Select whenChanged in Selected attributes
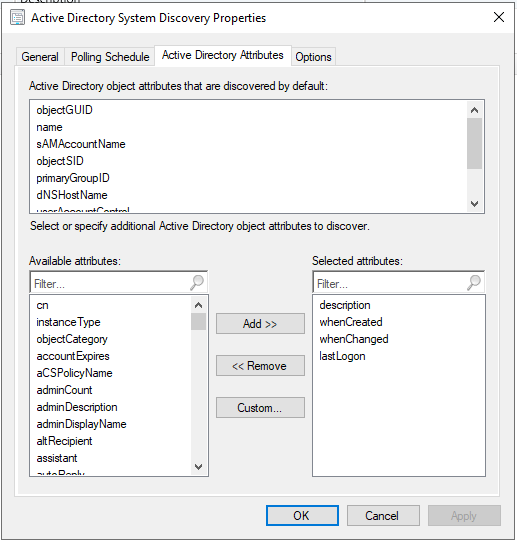517x542 pixels. (x=354, y=339)
